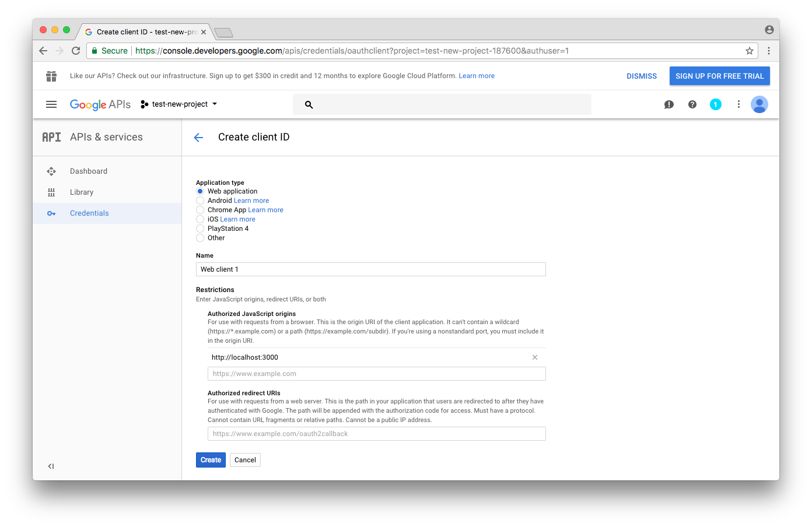Click the Name field with Web client 1
The width and height of the screenshot is (812, 527).
[x=371, y=269]
